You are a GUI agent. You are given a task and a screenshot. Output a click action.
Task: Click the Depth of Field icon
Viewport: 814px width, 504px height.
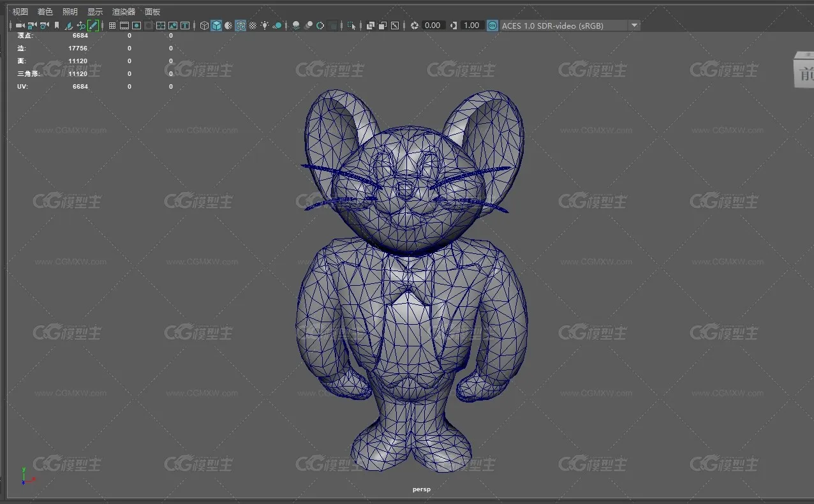click(332, 26)
